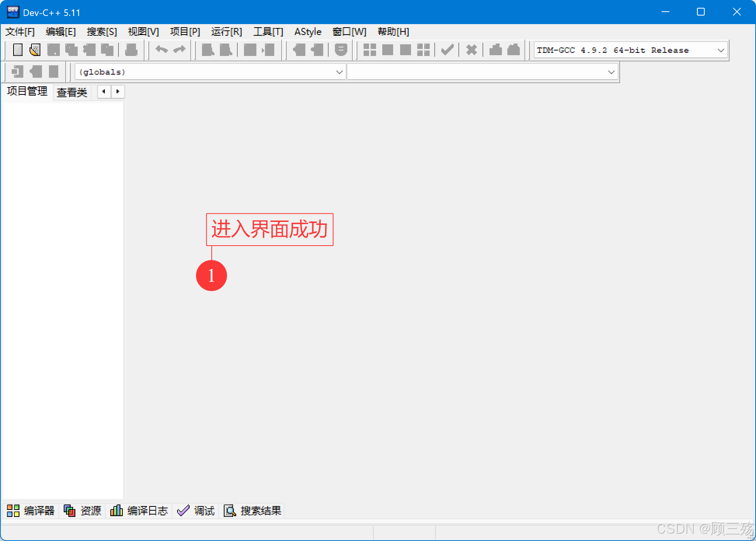
Task: Open the 编译器 bottom panel tab
Action: coord(31,510)
